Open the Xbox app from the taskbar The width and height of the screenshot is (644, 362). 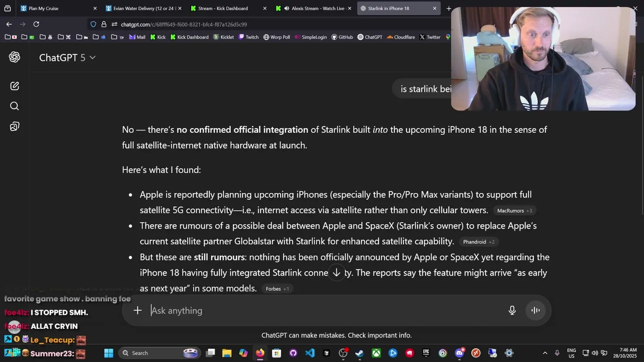[x=376, y=353]
